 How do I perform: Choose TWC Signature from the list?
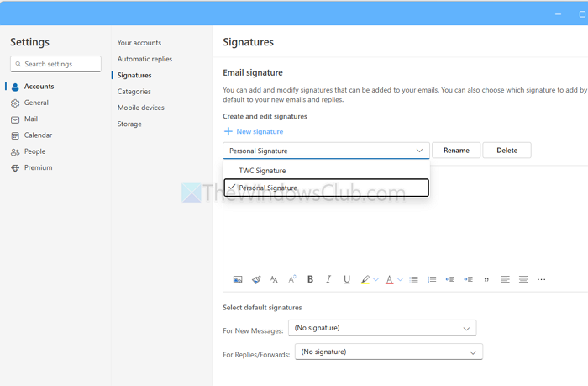pos(326,171)
